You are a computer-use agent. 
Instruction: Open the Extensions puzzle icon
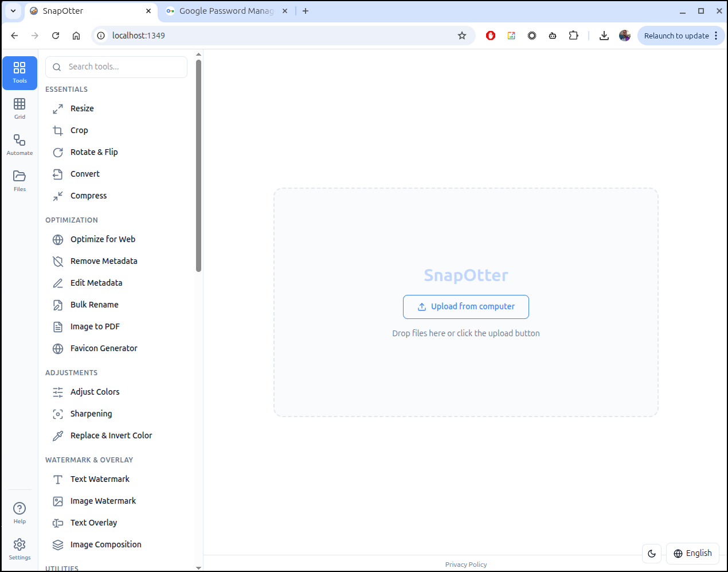tap(573, 36)
